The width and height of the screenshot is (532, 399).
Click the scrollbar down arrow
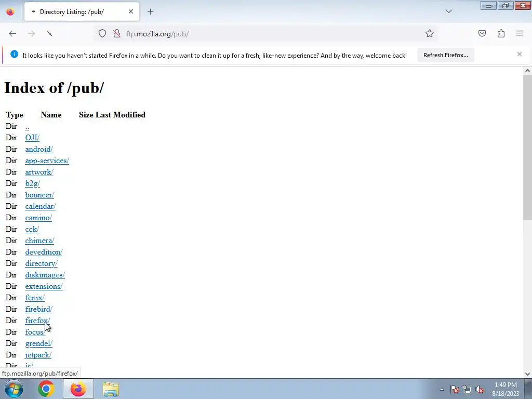click(x=527, y=374)
